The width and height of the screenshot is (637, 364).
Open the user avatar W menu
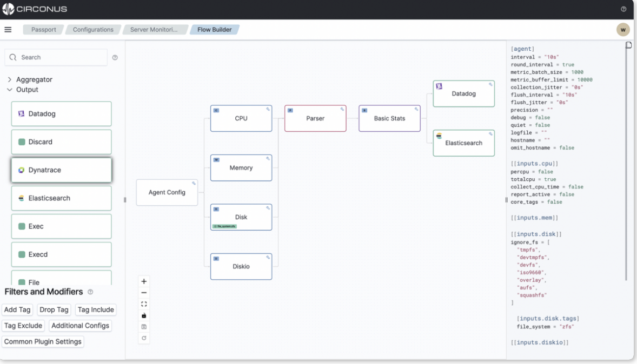623,30
